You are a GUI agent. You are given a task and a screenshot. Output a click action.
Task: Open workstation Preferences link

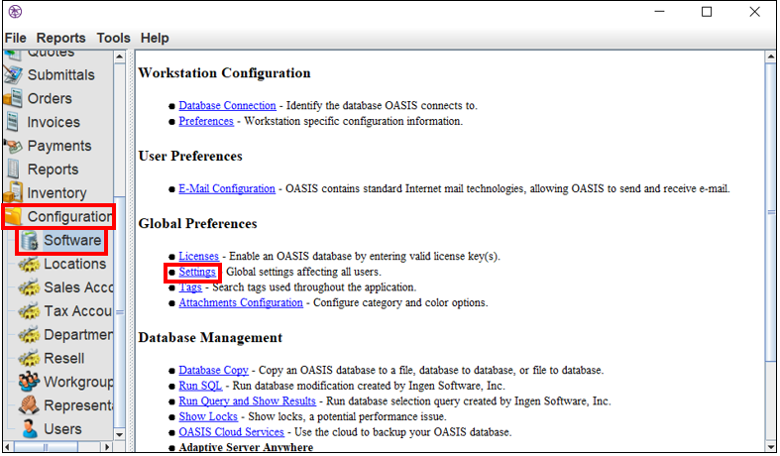(206, 121)
